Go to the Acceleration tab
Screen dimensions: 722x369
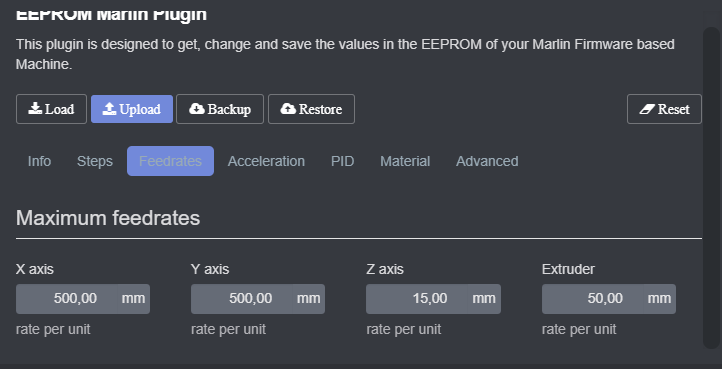coord(266,161)
